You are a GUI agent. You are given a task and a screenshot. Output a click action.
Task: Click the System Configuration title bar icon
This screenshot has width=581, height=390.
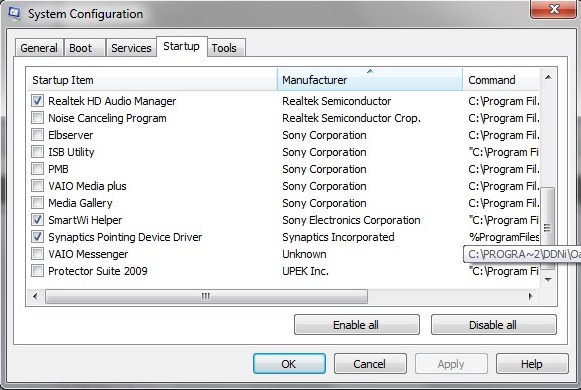tap(14, 13)
